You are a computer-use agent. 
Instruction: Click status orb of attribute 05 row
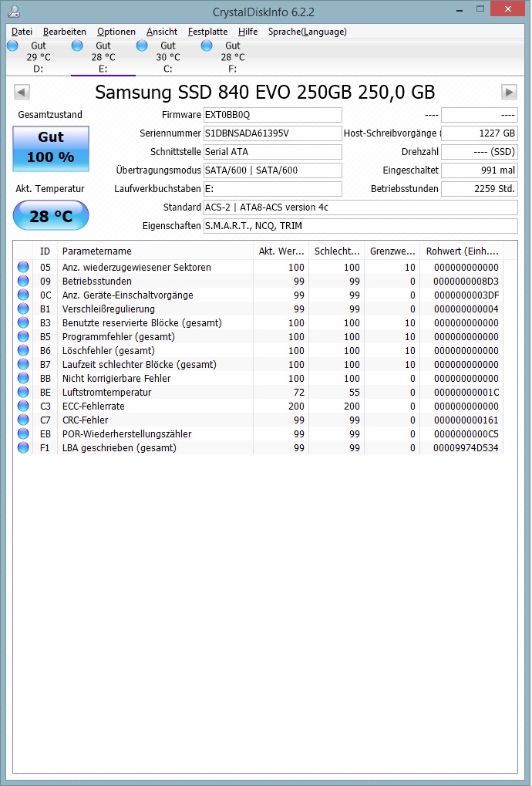click(23, 267)
